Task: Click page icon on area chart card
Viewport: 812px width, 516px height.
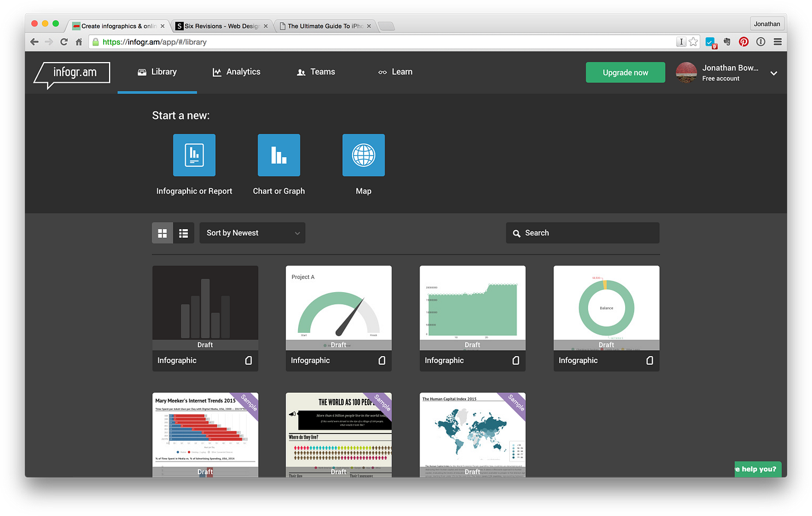Action: [516, 361]
